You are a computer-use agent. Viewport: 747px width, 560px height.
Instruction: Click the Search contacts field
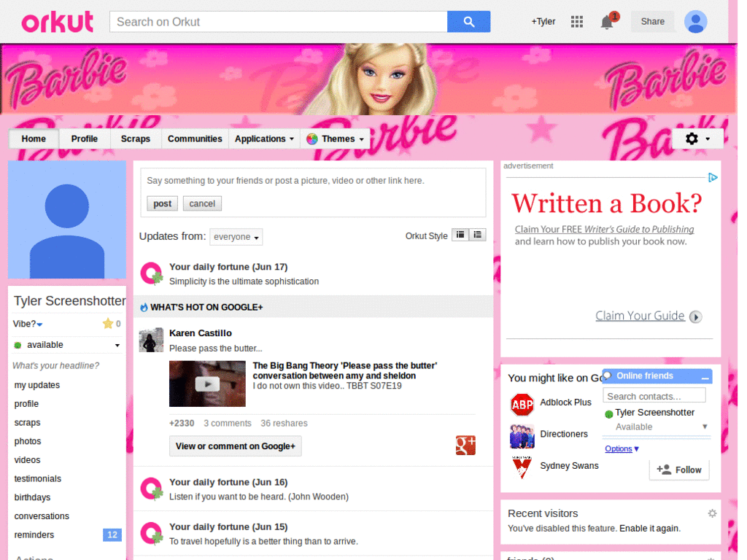coord(654,396)
